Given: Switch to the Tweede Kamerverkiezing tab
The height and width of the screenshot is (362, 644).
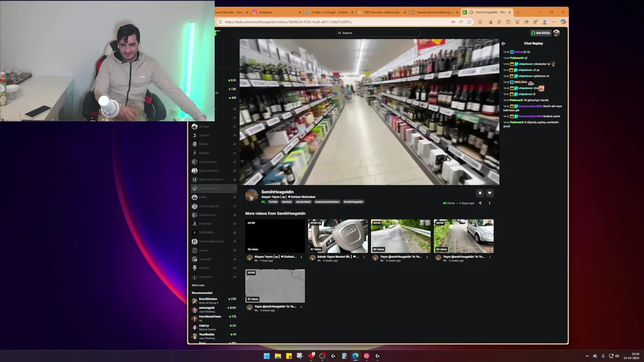Looking at the screenshot, I should click(x=434, y=12).
